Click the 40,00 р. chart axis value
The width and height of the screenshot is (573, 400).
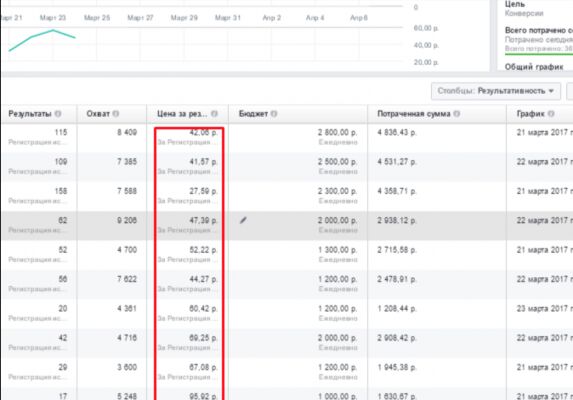(426, 45)
